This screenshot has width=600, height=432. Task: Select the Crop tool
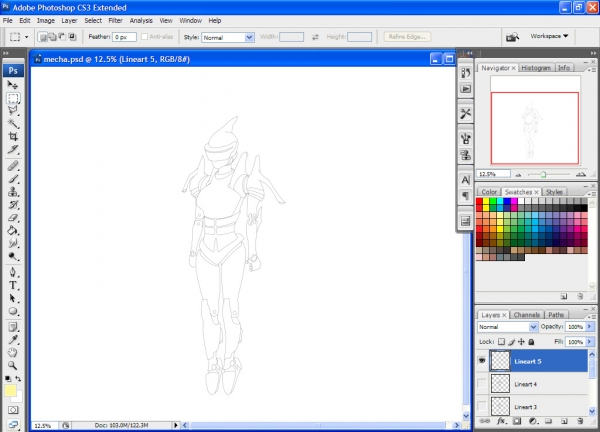click(x=13, y=136)
